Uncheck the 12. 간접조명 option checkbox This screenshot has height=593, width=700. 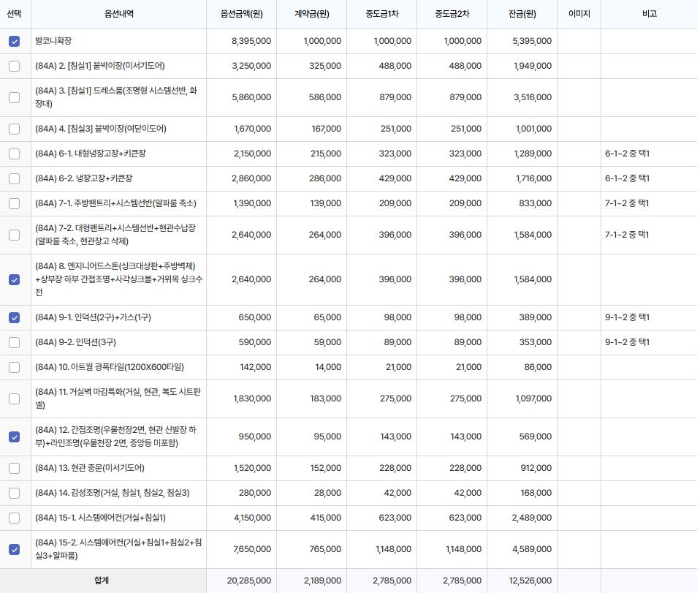click(15, 437)
